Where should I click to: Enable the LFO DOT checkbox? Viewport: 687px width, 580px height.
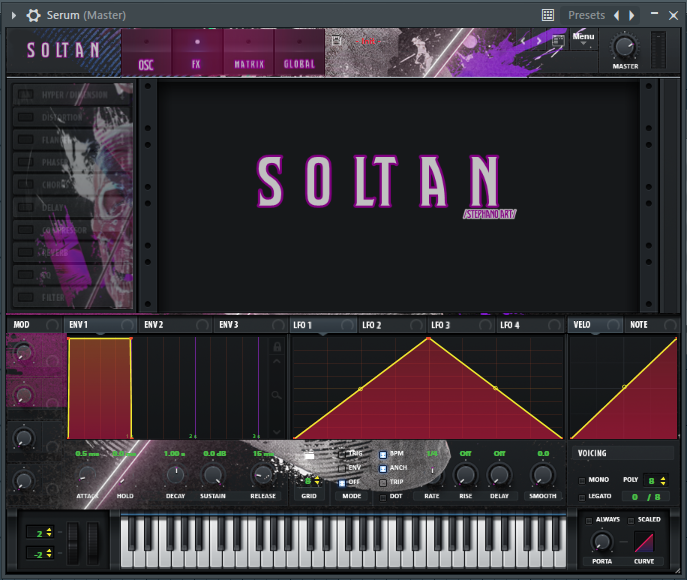(x=383, y=497)
